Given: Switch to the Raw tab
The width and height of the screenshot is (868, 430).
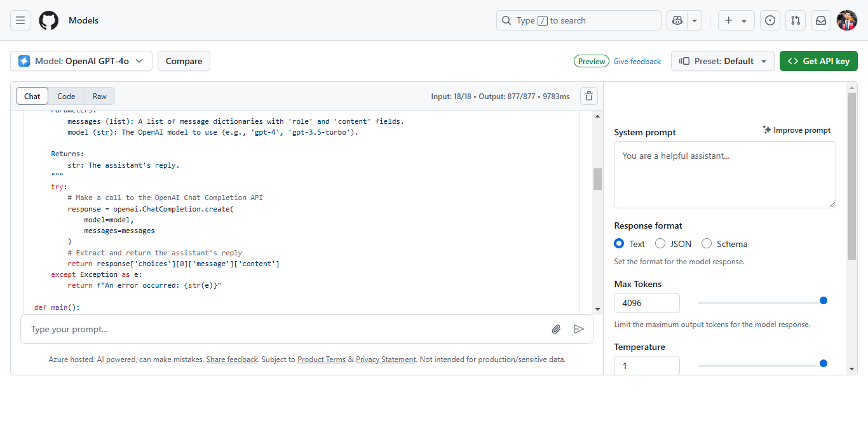Looking at the screenshot, I should pyautogui.click(x=100, y=96).
